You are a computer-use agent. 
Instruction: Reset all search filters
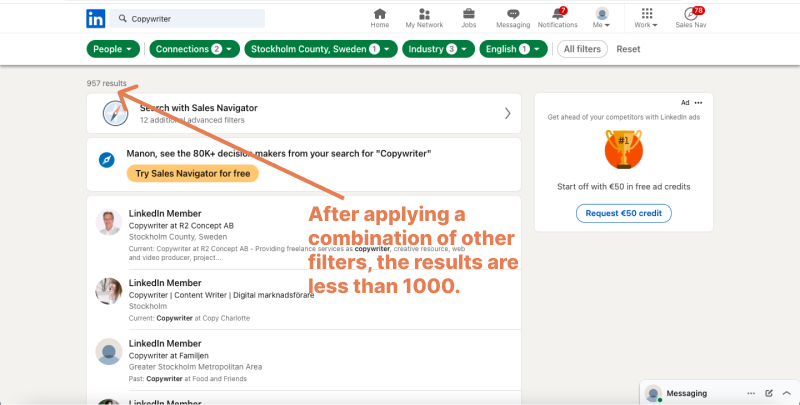tap(628, 49)
